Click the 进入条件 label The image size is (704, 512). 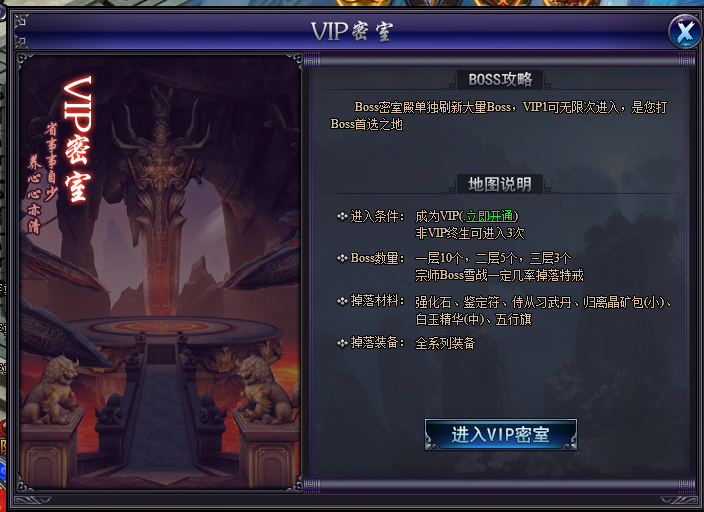click(x=377, y=216)
